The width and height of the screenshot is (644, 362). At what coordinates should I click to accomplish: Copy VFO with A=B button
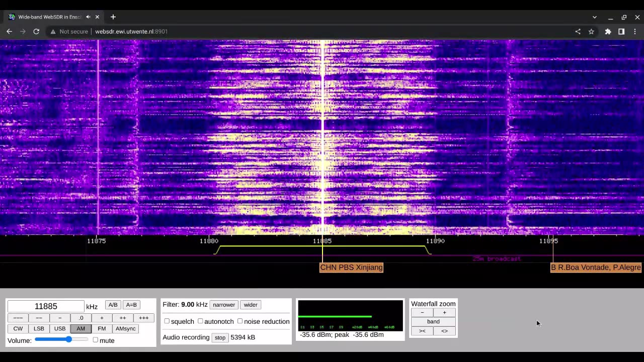coord(131,305)
